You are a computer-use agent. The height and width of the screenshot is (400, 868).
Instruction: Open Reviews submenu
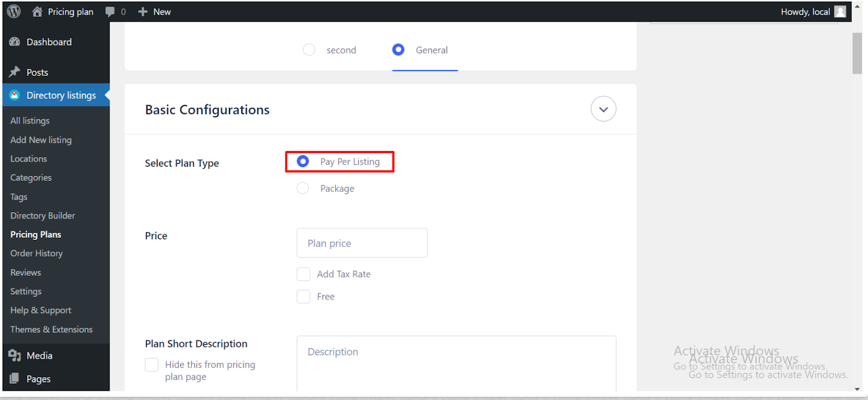25,272
